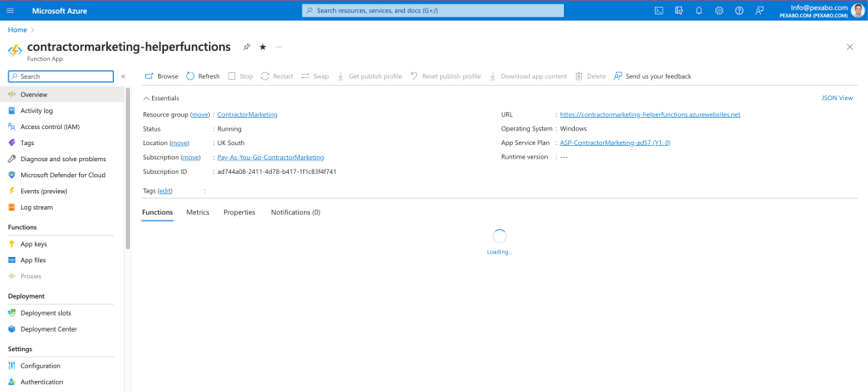Open Overview in the sidebar
This screenshot has height=392, width=868.
pos(62,94)
